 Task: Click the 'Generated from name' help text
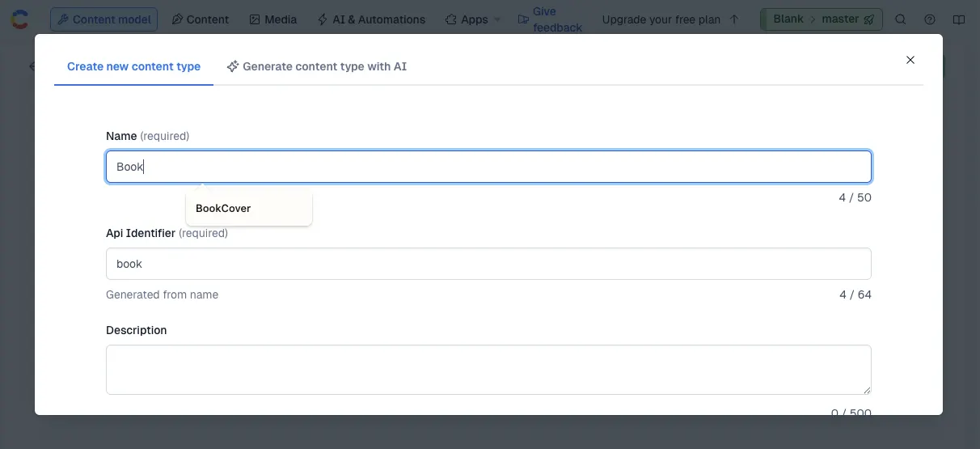click(162, 294)
